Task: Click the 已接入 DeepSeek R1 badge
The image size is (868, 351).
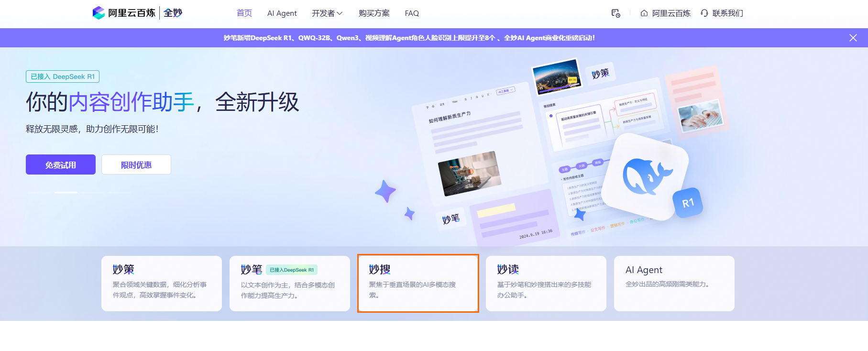Action: (63, 77)
